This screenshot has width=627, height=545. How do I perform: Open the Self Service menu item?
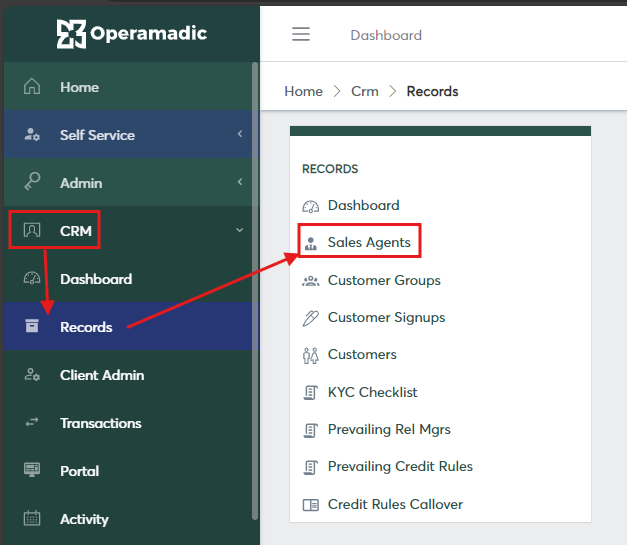[x=132, y=134]
